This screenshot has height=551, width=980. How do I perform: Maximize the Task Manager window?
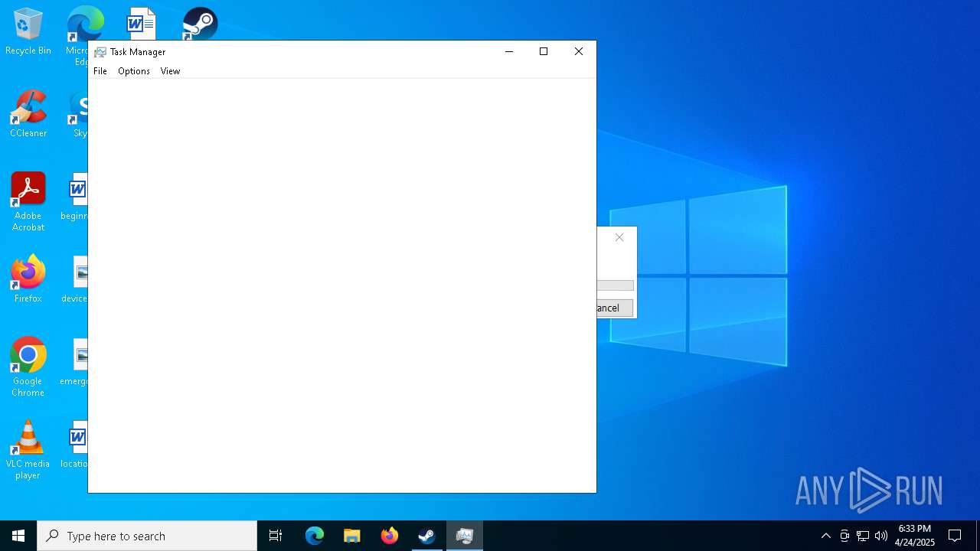544,52
